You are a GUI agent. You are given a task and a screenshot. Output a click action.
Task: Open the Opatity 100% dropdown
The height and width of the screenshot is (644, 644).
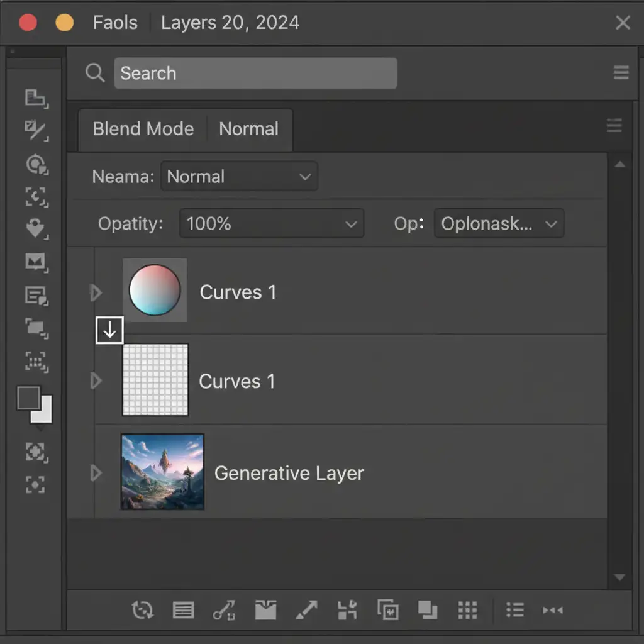pos(272,224)
